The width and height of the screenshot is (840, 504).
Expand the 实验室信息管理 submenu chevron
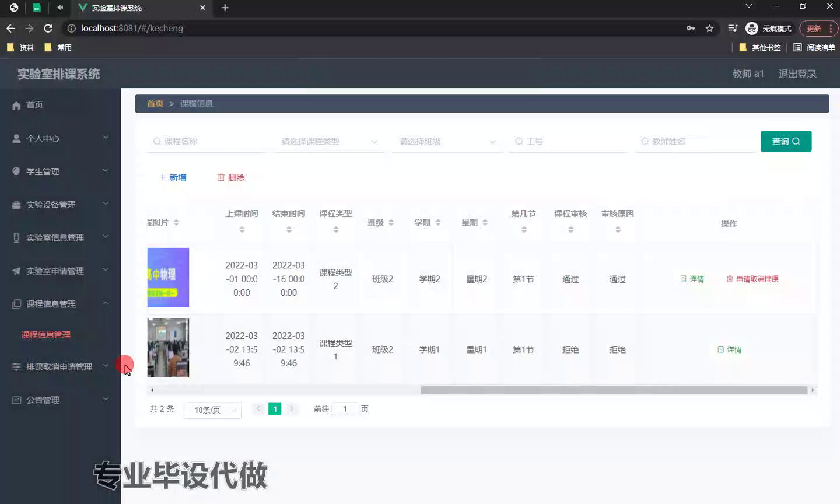(106, 237)
